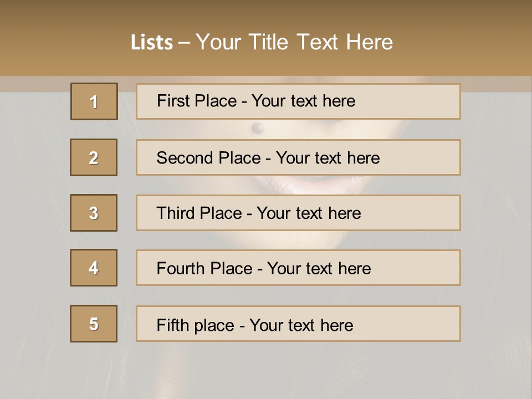Click the words 'Third Place'
The height and width of the screenshot is (399, 532).
[x=199, y=213]
